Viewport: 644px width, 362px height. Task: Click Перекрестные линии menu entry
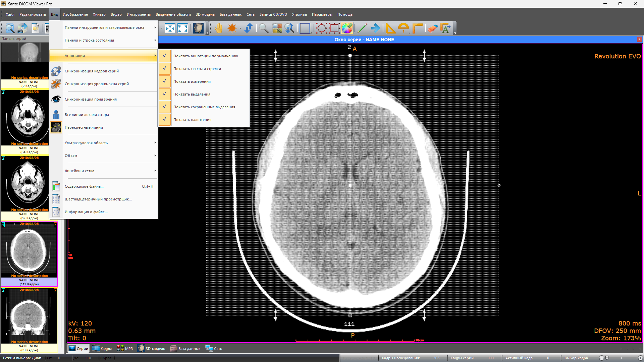104,127
